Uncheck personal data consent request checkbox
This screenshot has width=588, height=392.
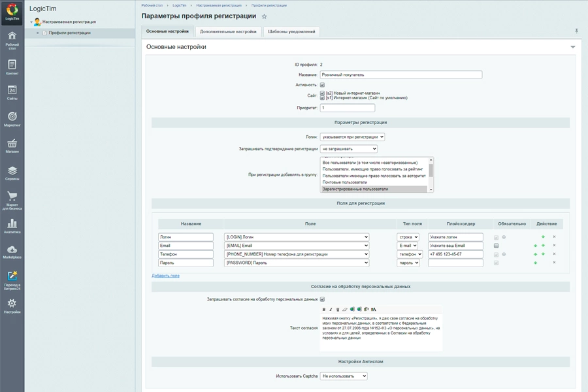click(322, 299)
